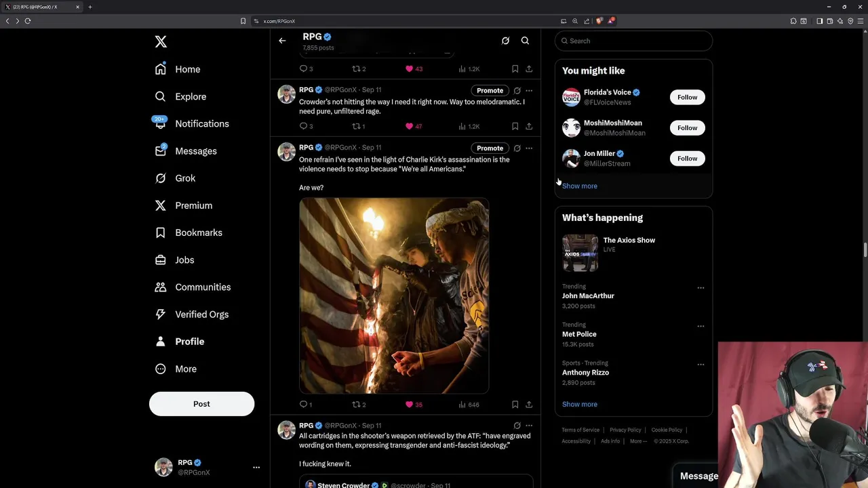Follow Jon Miller
This screenshot has width=868, height=488.
click(687, 158)
